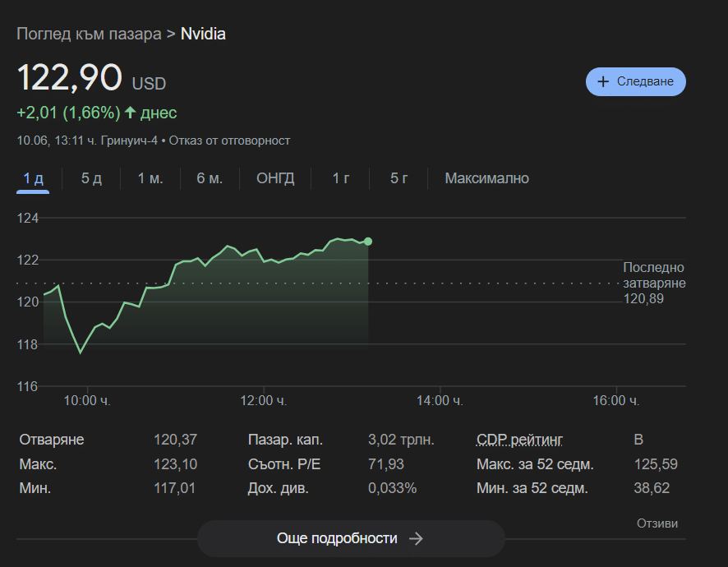Click the Съотн. P/E value 71,93

(x=386, y=464)
